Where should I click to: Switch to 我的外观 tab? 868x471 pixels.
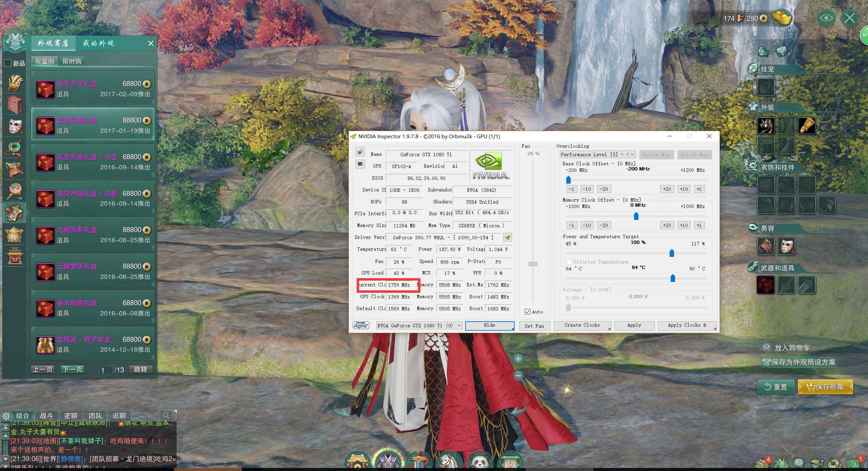pos(99,43)
